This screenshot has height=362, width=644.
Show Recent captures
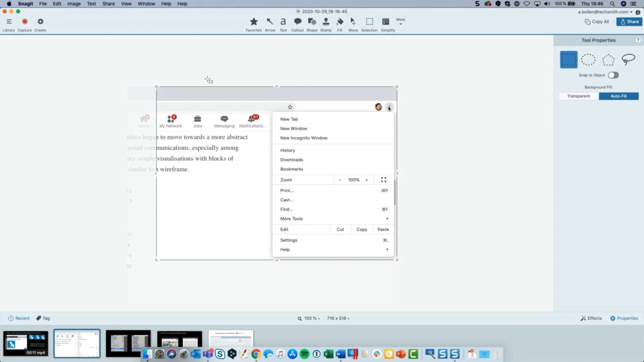19,318
